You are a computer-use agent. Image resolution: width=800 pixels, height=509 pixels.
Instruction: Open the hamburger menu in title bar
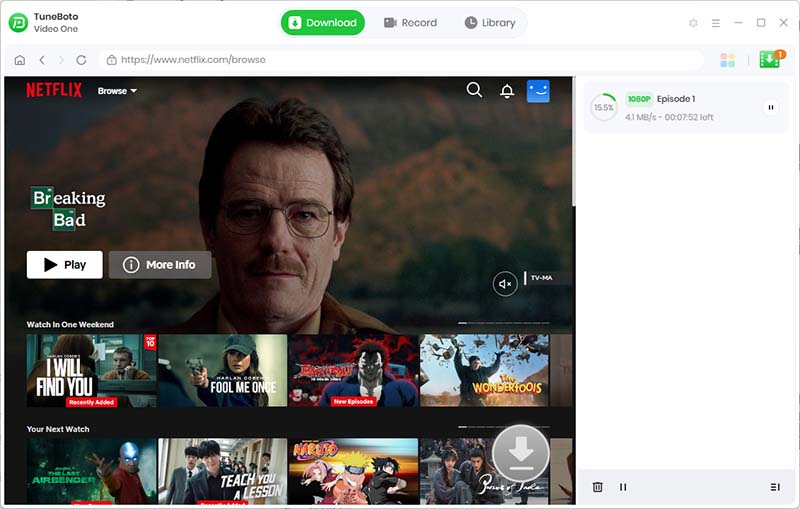[716, 23]
